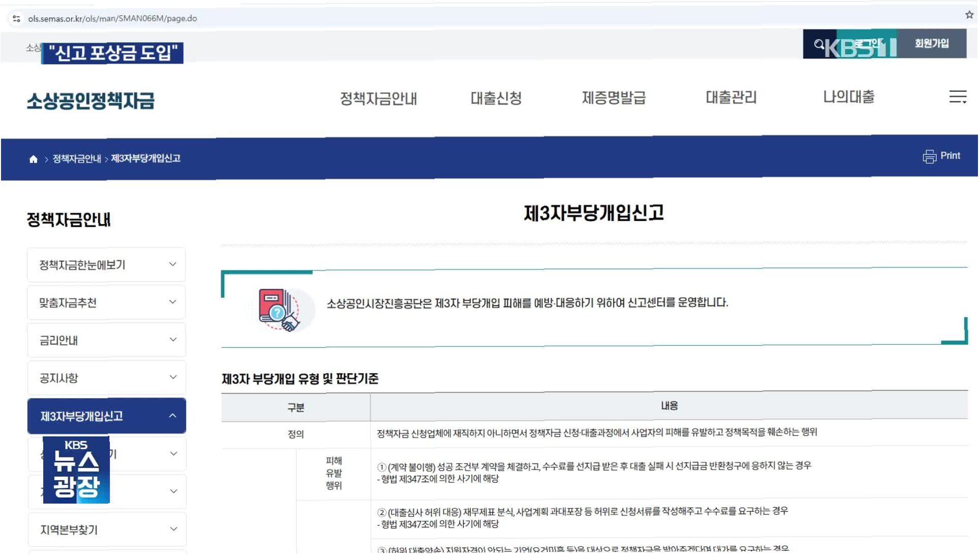Click the printer icon next to Print
The height and width of the screenshot is (555, 980).
(x=929, y=157)
